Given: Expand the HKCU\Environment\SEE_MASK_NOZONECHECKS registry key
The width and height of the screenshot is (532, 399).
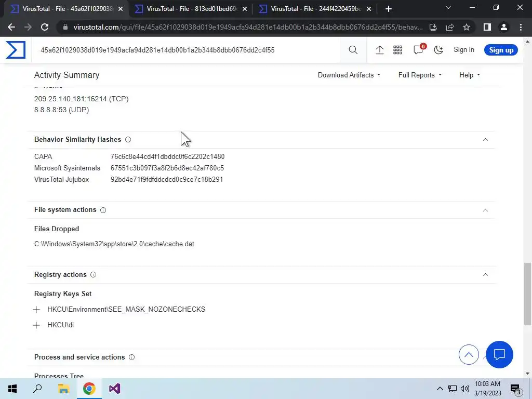Looking at the screenshot, I should tap(36, 310).
